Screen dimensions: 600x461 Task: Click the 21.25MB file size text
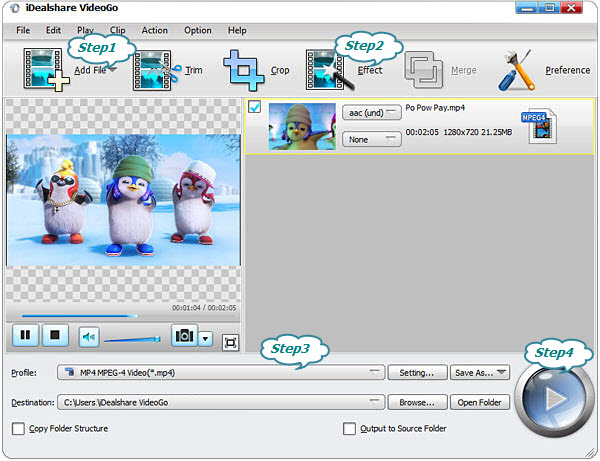click(x=496, y=132)
